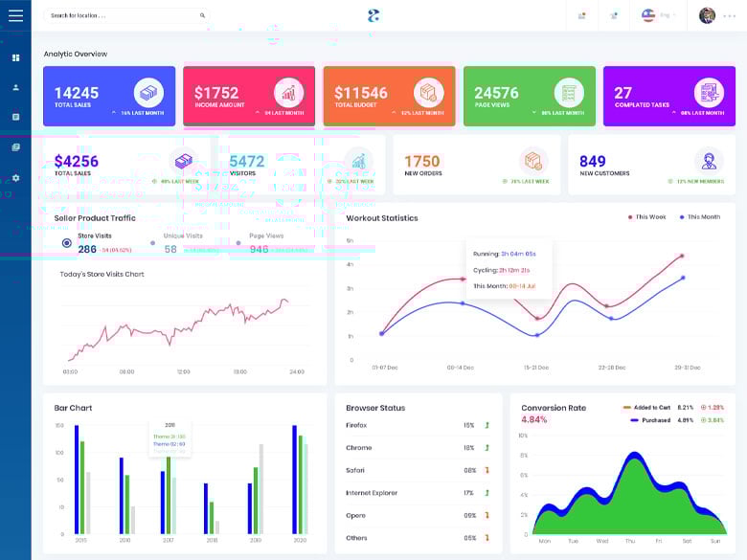Select the Unique Visits radio option
Viewport: 747px width, 560px height.
coord(152,243)
